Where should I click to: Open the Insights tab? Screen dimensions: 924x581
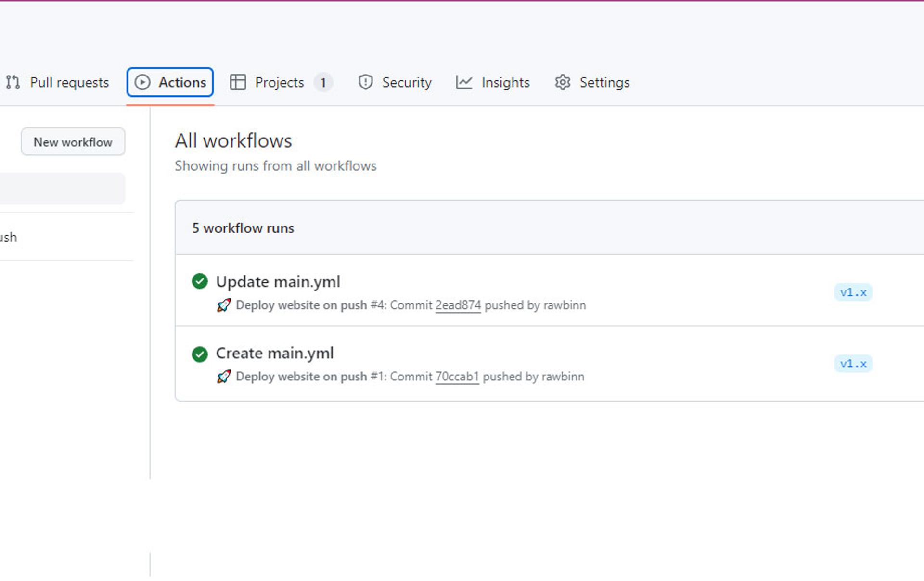click(x=493, y=82)
